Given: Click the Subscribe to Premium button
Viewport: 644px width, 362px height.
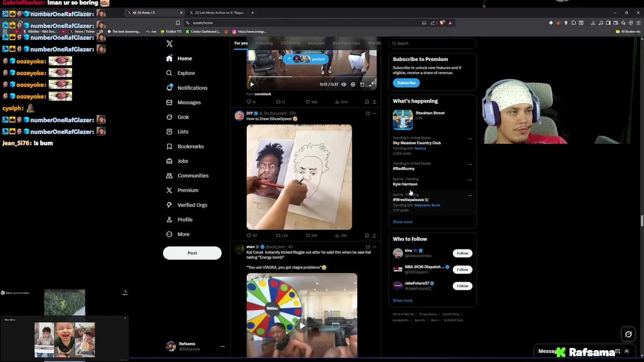Looking at the screenshot, I should click(x=406, y=83).
